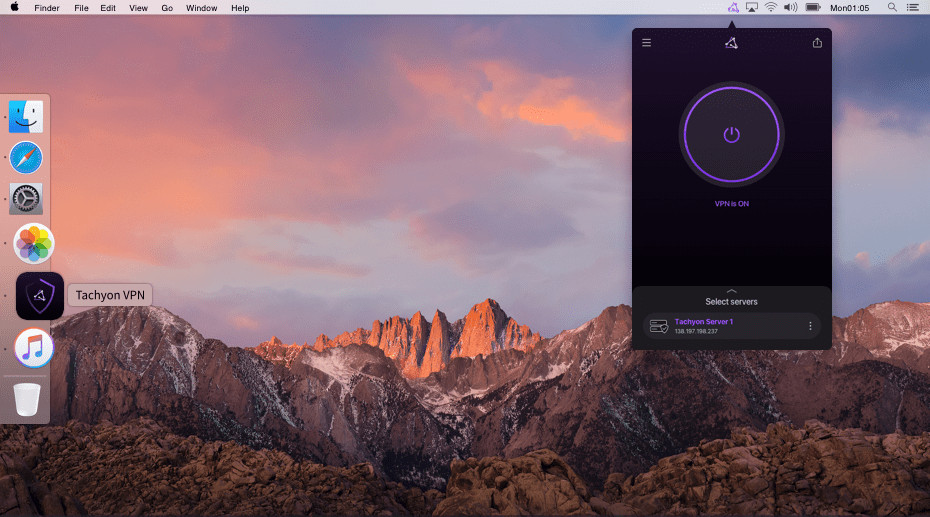The height and width of the screenshot is (517, 930).
Task: Open Tachyon Server 1 three-dot options
Action: (810, 326)
